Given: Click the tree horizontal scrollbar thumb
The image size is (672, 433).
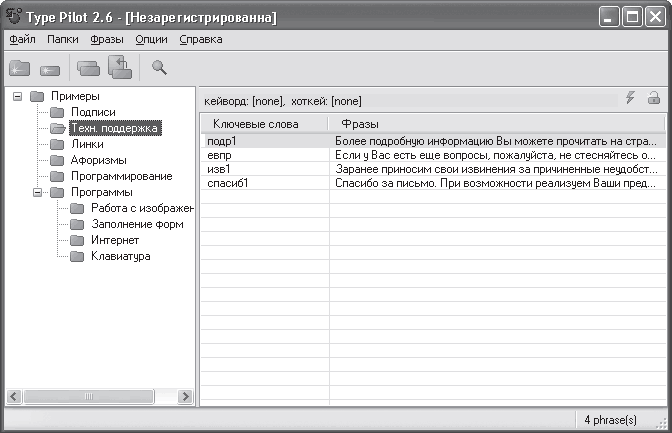Looking at the screenshot, I should tap(89, 396).
